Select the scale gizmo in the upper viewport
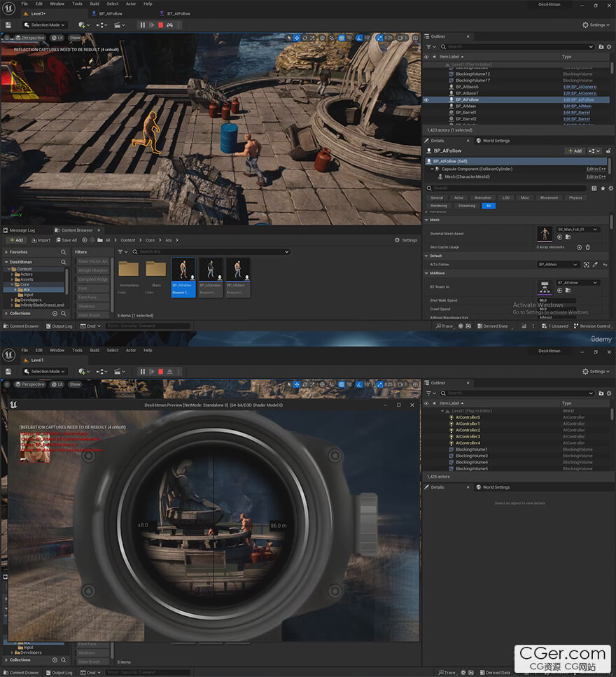This screenshot has height=677, width=616. [x=313, y=38]
